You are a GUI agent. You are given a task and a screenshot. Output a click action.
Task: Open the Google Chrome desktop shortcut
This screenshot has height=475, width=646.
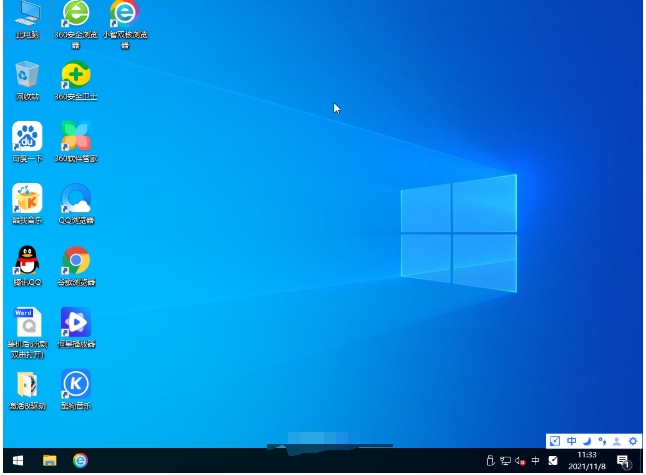76,260
